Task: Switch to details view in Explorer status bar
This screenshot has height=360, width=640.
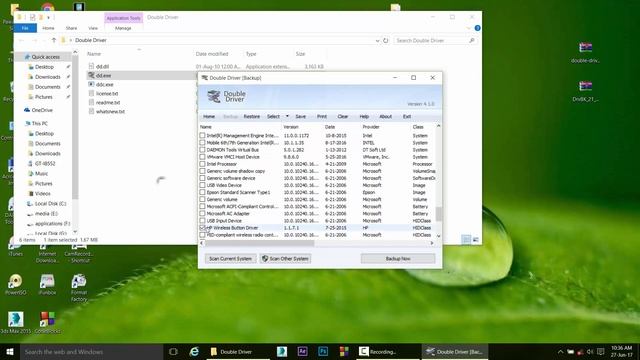Action: 466,240
